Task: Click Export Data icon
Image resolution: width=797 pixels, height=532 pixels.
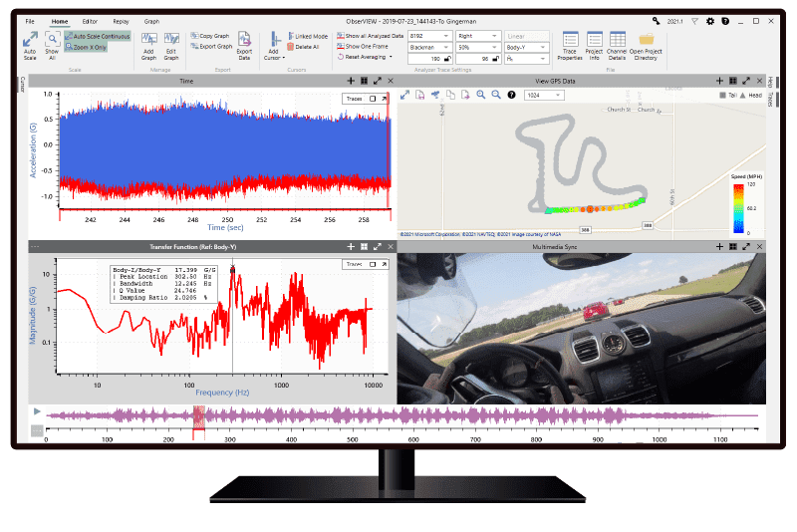Action: (x=244, y=39)
